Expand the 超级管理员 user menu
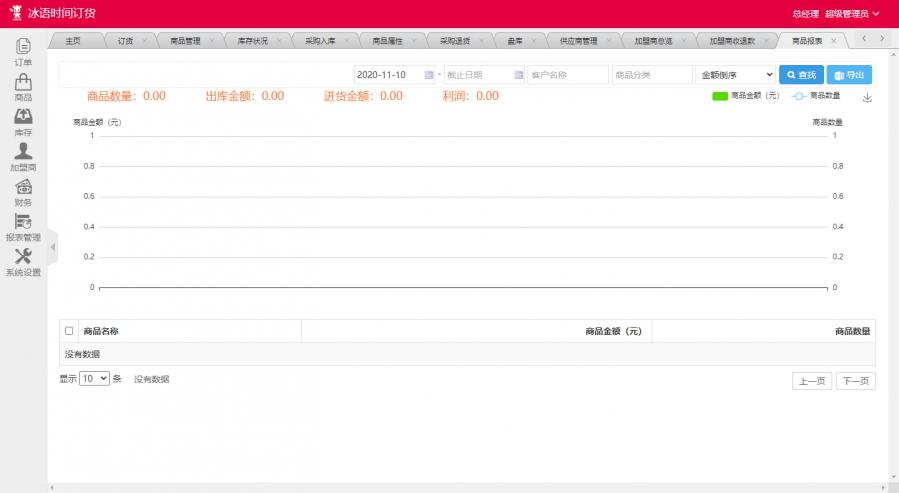The image size is (899, 493). tap(852, 14)
